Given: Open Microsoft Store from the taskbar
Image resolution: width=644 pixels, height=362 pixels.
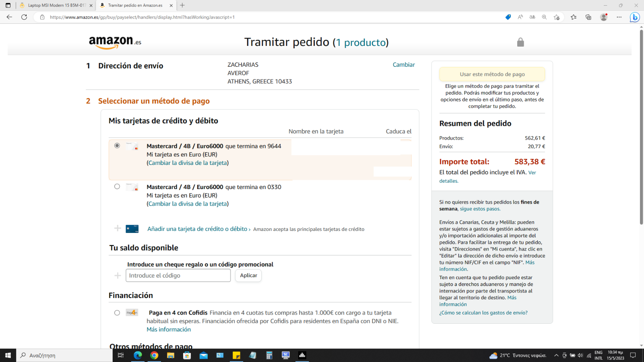Looking at the screenshot, I should (x=187, y=355).
